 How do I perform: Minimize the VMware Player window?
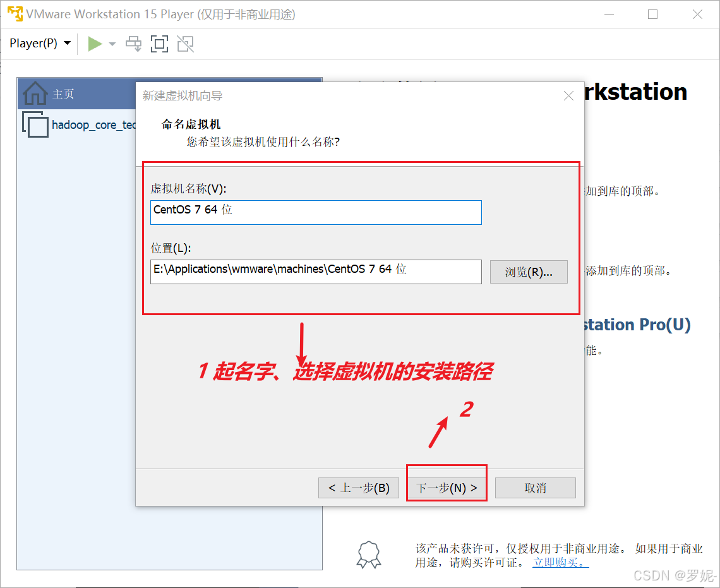click(609, 15)
